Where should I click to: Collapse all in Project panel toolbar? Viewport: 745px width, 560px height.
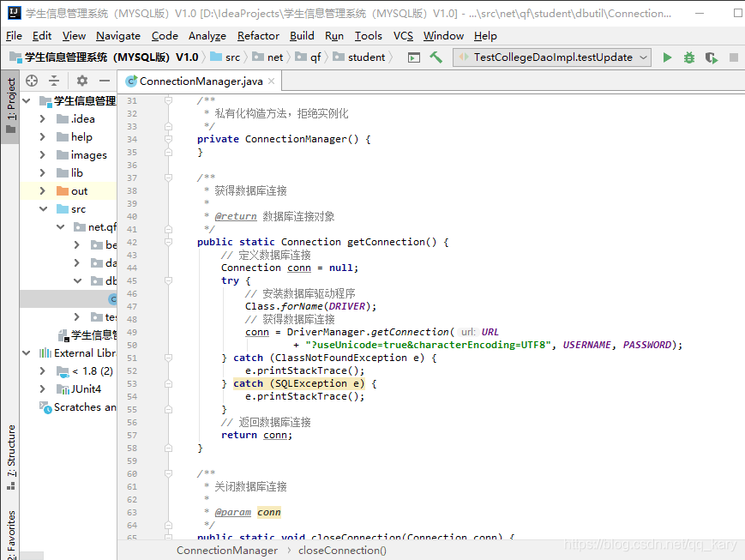tap(54, 81)
